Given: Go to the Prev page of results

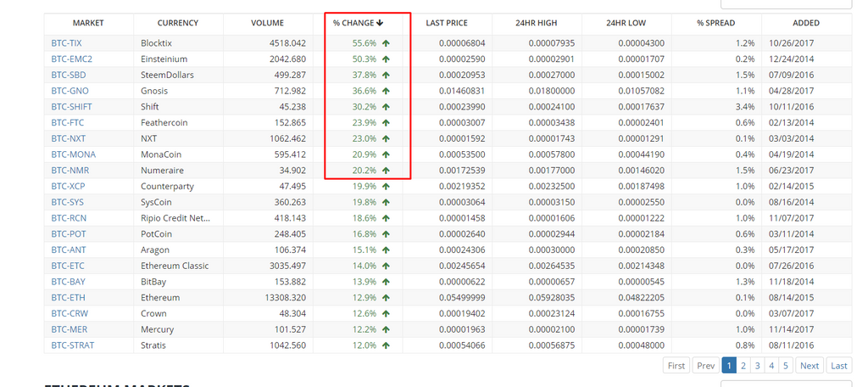Looking at the screenshot, I should tap(706, 366).
